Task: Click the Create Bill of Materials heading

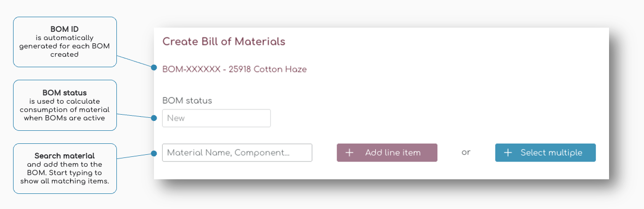Action: [x=224, y=42]
